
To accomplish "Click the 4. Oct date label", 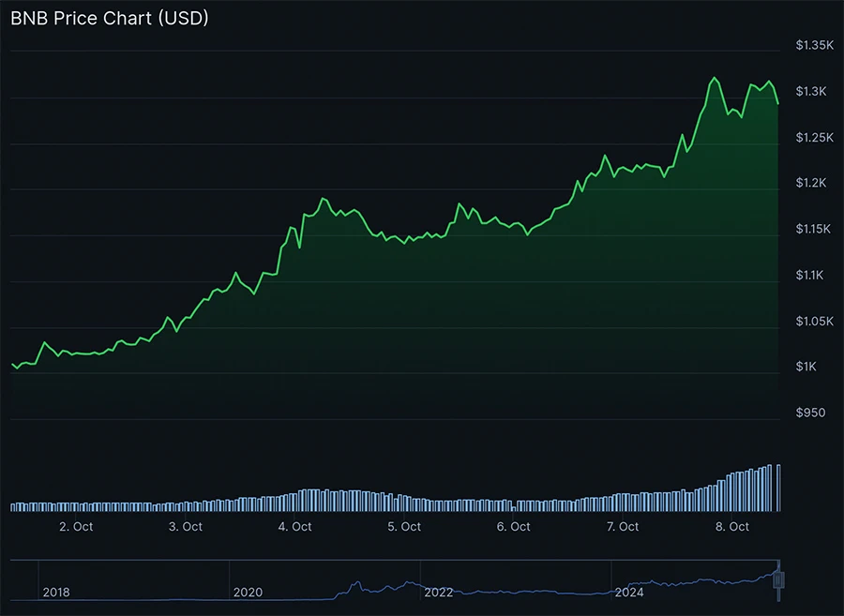I will (x=295, y=527).
